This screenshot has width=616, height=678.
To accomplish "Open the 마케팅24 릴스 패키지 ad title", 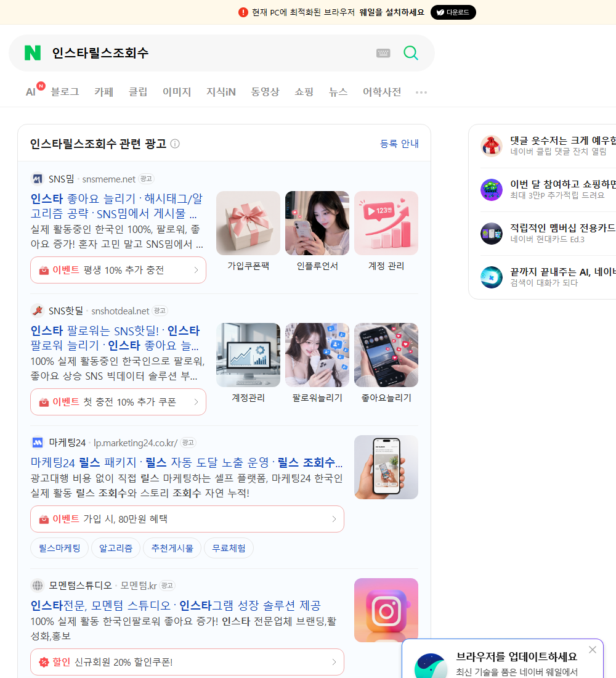I will 187,462.
